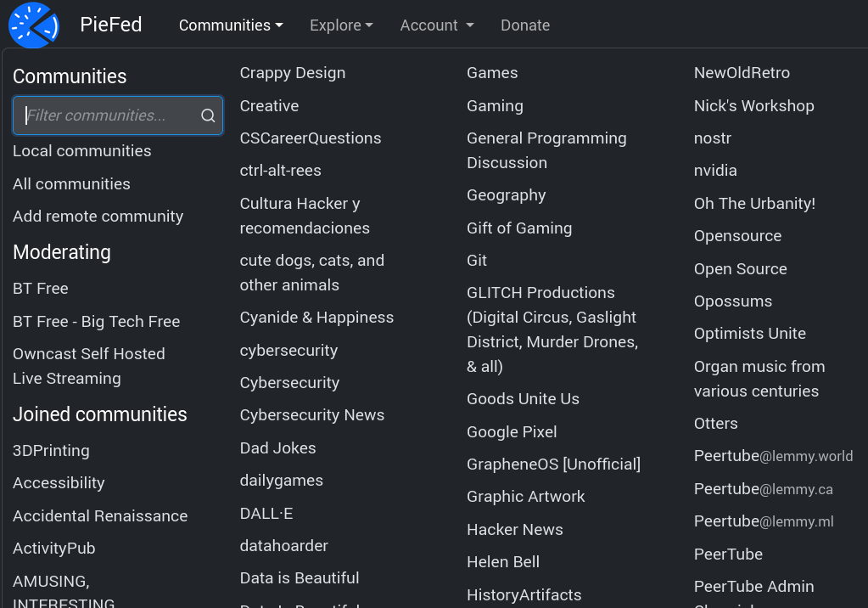The width and height of the screenshot is (868, 608).
Task: Open All communities
Action: coord(71,184)
